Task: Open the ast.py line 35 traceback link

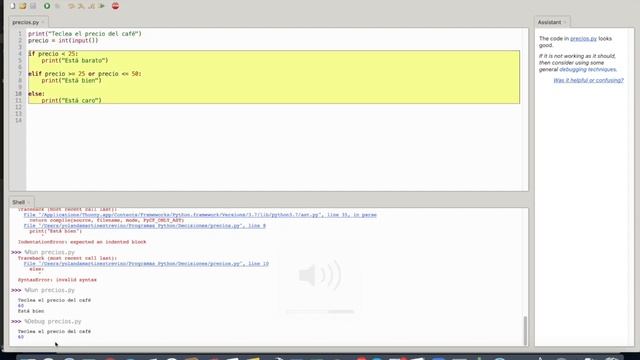Action: [x=200, y=215]
